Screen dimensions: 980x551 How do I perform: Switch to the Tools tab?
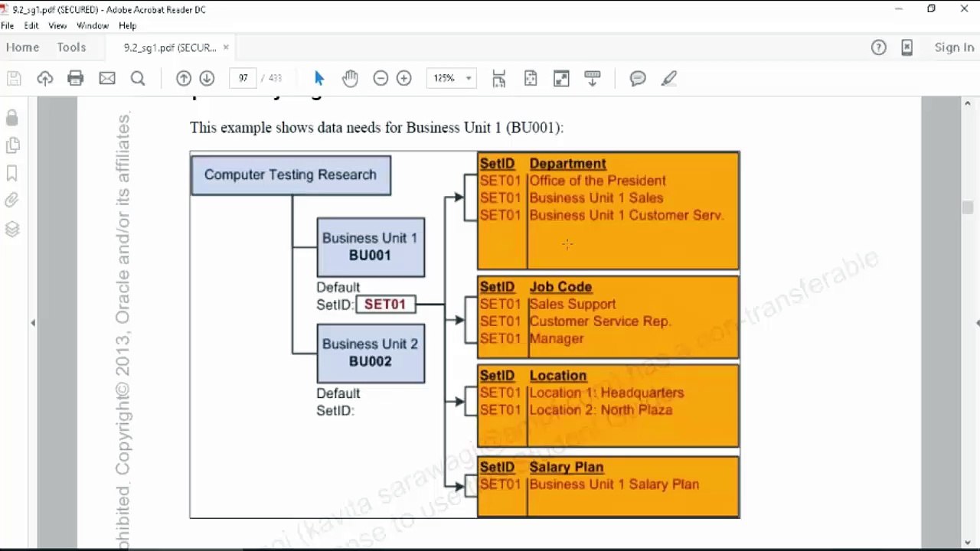(x=71, y=47)
